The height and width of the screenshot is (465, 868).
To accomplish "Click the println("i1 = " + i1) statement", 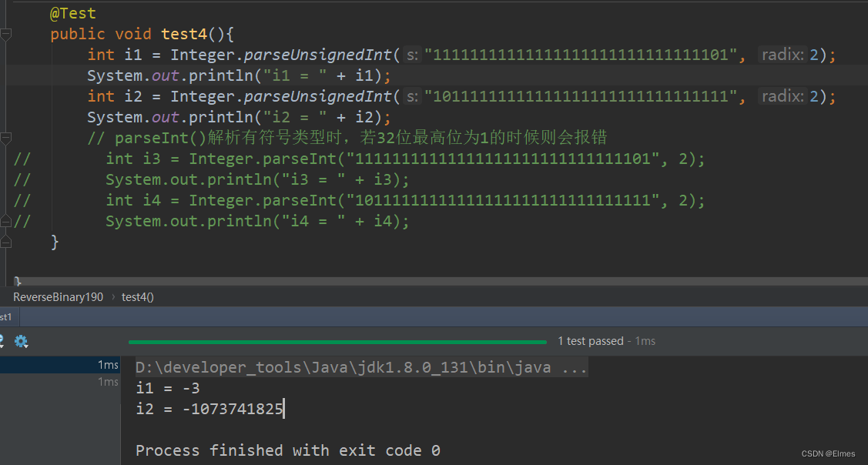I will coord(239,76).
